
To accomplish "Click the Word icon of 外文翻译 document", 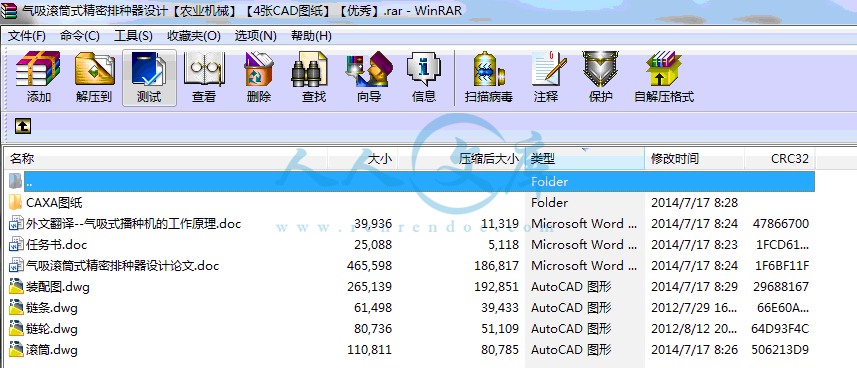I will coord(16,224).
